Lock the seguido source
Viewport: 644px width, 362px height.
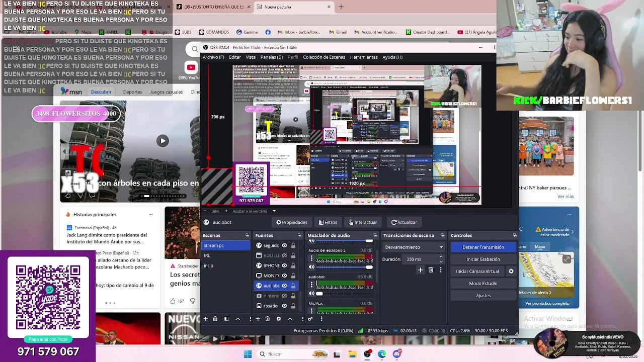point(293,245)
